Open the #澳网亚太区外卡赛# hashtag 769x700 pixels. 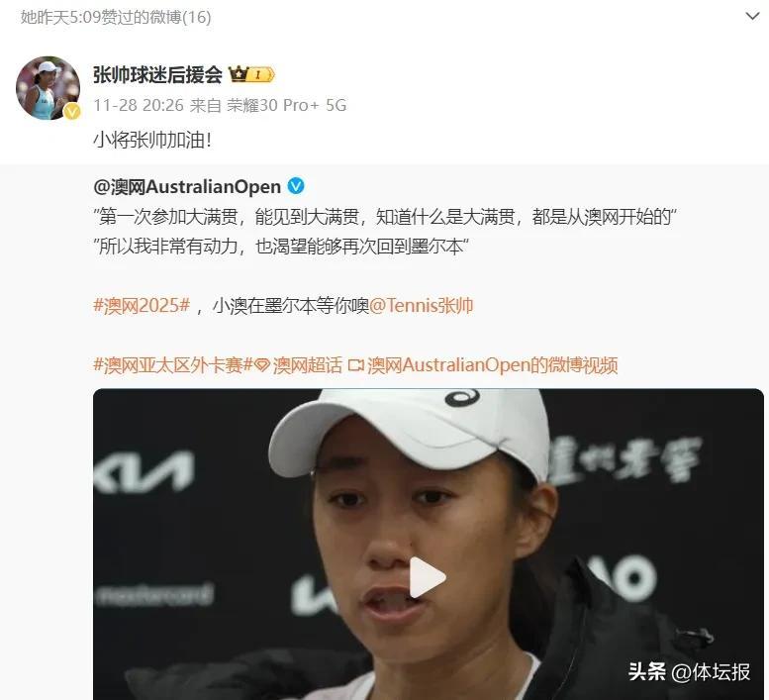(172, 365)
